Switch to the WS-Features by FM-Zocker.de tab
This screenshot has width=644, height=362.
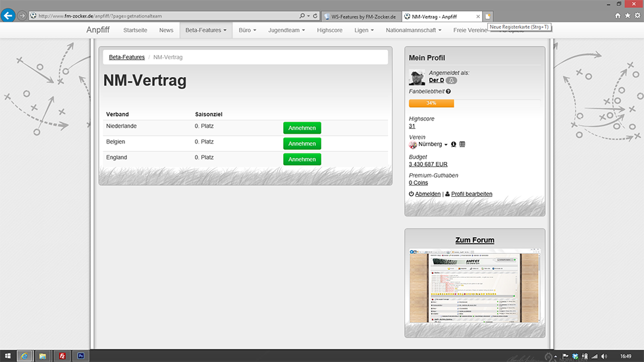point(362,16)
